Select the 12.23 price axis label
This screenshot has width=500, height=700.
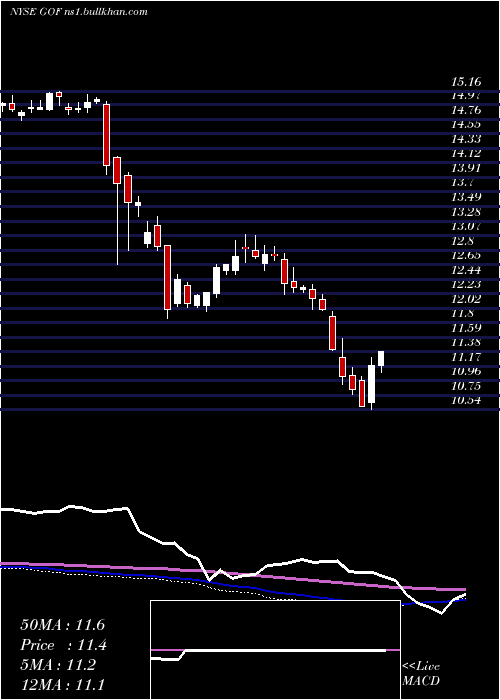pos(466,284)
